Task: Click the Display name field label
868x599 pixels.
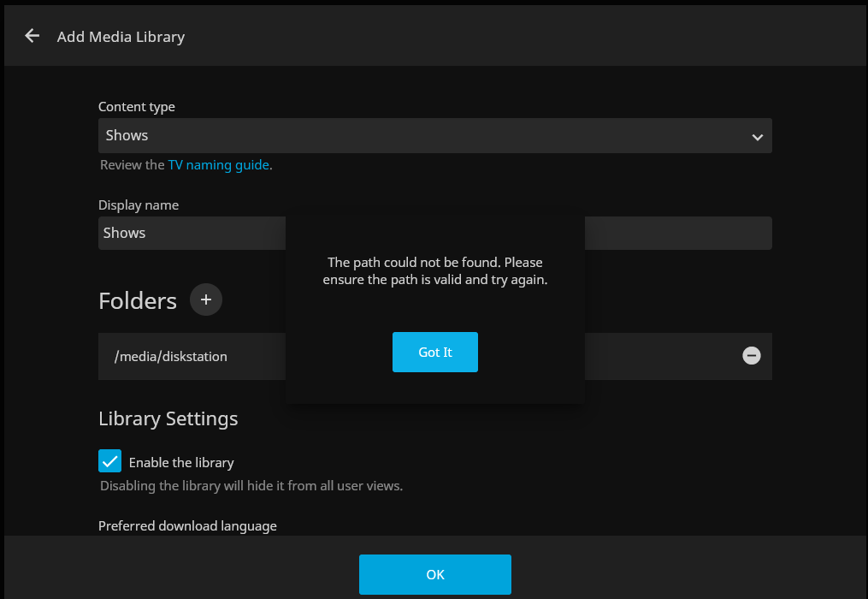Action: [139, 205]
